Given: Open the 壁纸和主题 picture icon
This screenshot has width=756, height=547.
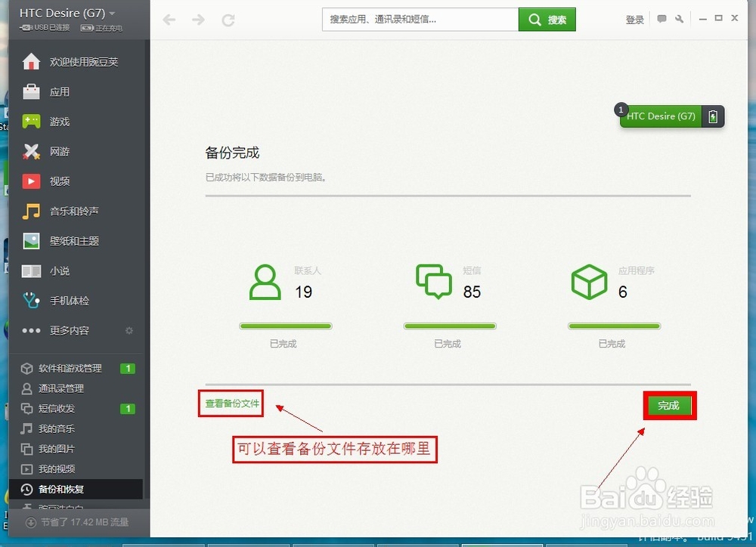Looking at the screenshot, I should (31, 241).
